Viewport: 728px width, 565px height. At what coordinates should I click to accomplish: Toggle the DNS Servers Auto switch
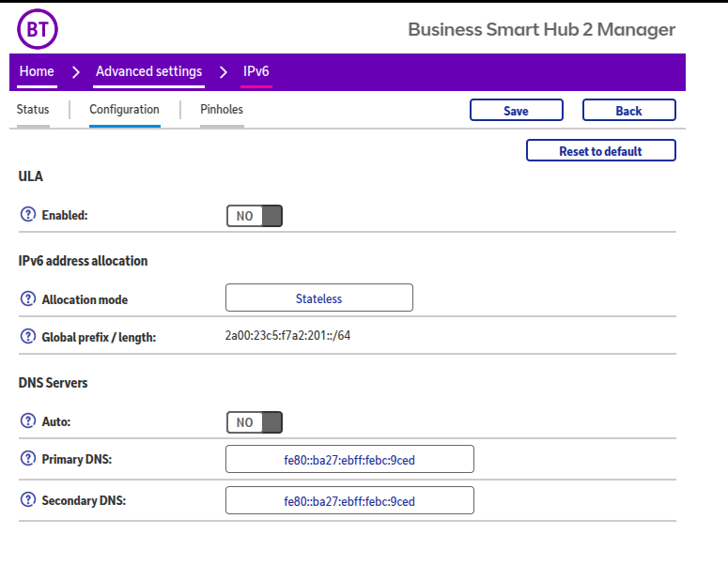coord(255,422)
